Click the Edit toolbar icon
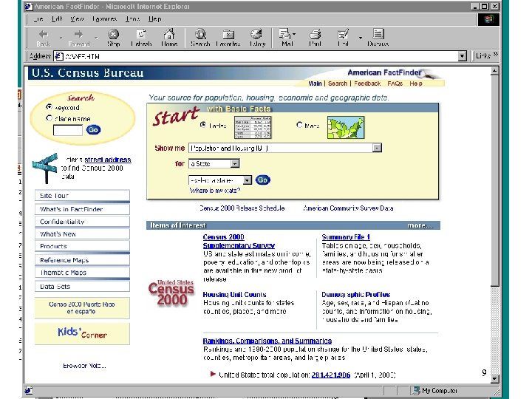The height and width of the screenshot is (399, 532). click(x=343, y=34)
